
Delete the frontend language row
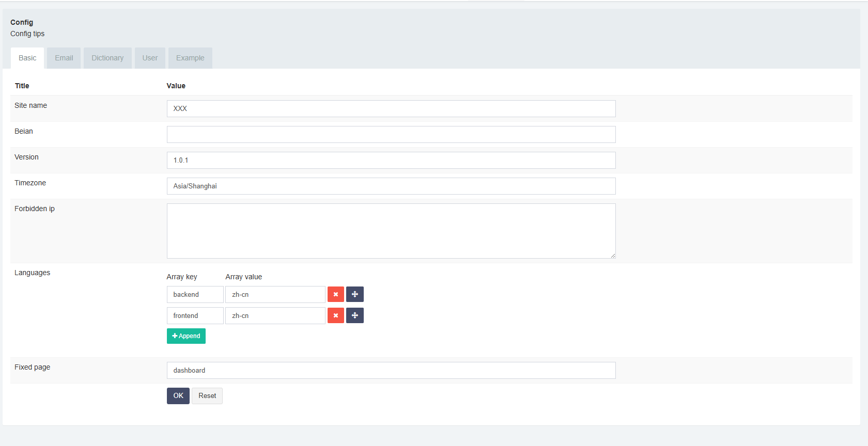[335, 315]
